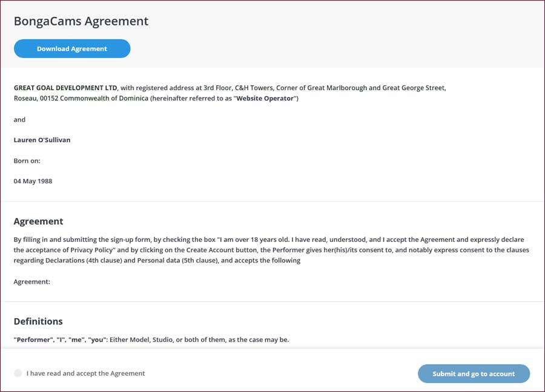Click the BongaCams Agreement page title

click(x=81, y=21)
